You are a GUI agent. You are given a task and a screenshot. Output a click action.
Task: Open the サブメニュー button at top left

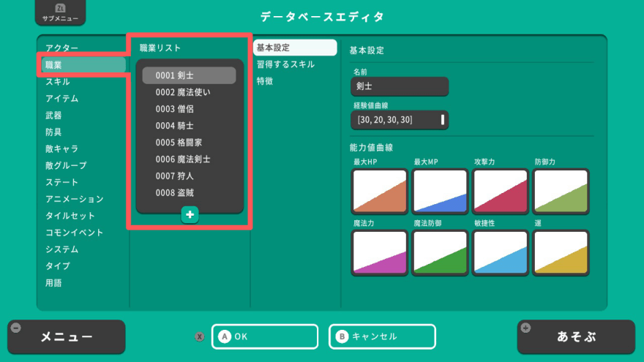pos(60,12)
